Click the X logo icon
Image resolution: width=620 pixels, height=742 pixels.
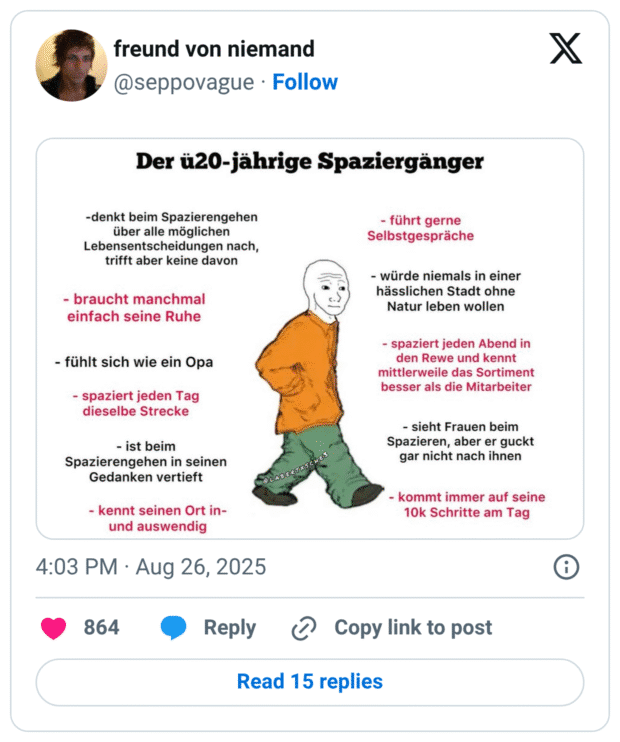tap(566, 49)
